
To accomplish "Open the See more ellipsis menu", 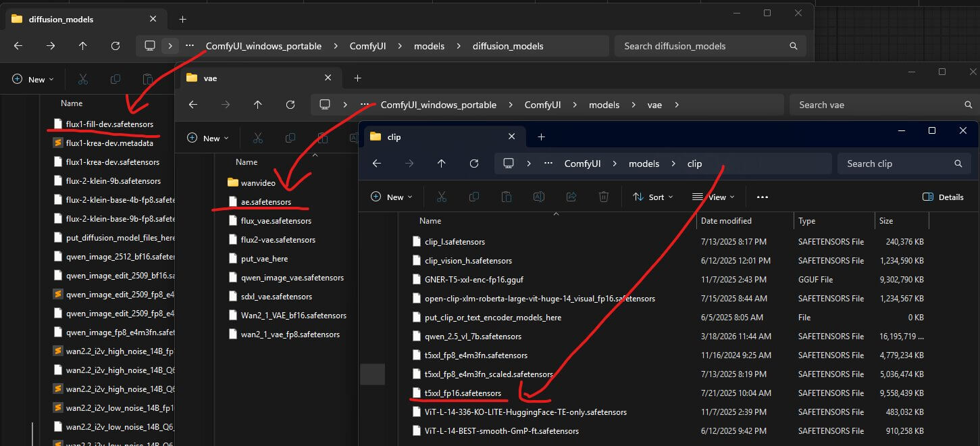I will [x=763, y=197].
